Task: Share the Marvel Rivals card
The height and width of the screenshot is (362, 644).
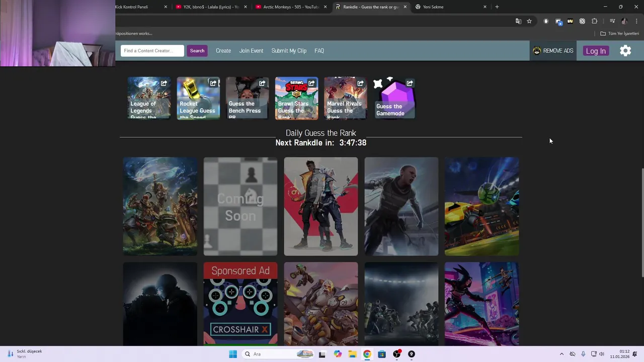Action: click(360, 83)
